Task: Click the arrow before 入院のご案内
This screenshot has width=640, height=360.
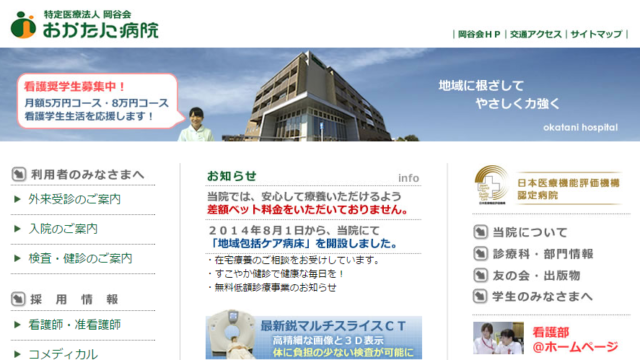Action: point(17,229)
